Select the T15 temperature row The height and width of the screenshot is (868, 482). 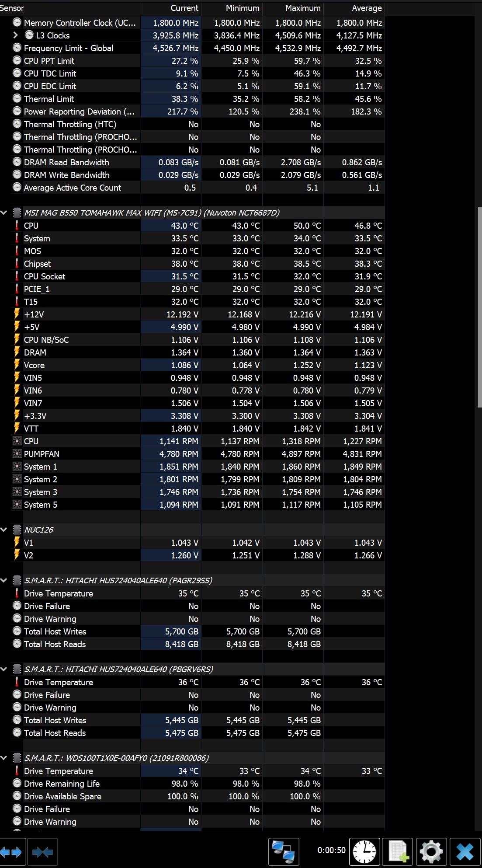click(192, 301)
